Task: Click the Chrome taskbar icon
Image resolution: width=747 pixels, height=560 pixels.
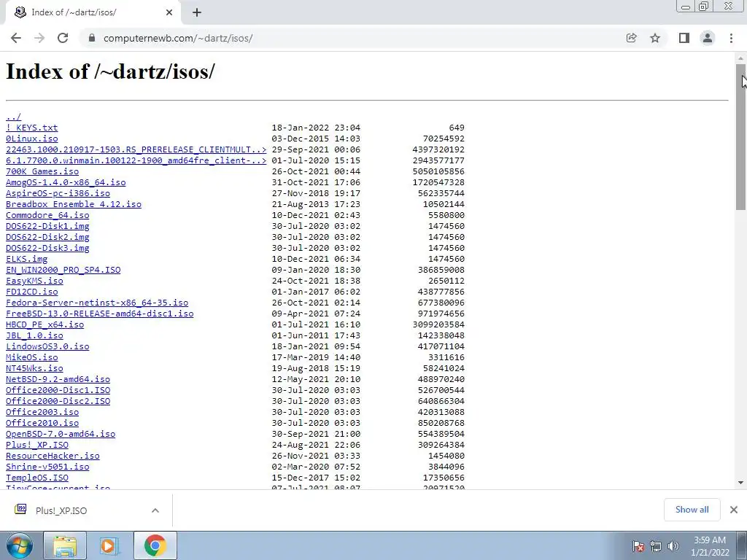Action: [155, 545]
